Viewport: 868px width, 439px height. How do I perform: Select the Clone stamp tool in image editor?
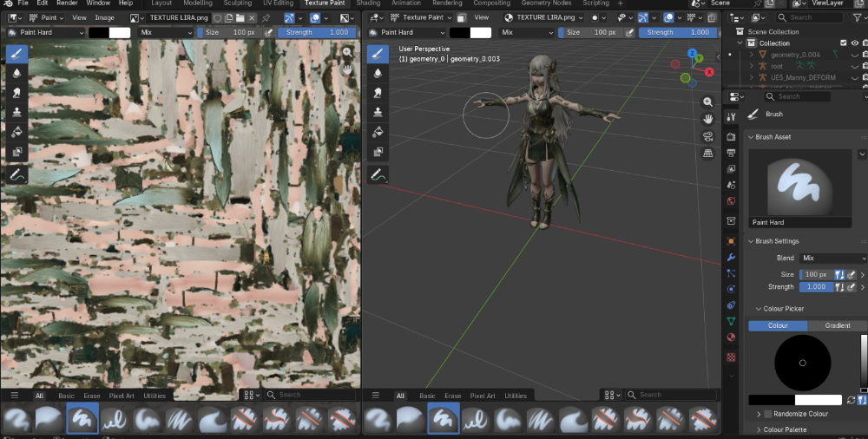(16, 112)
